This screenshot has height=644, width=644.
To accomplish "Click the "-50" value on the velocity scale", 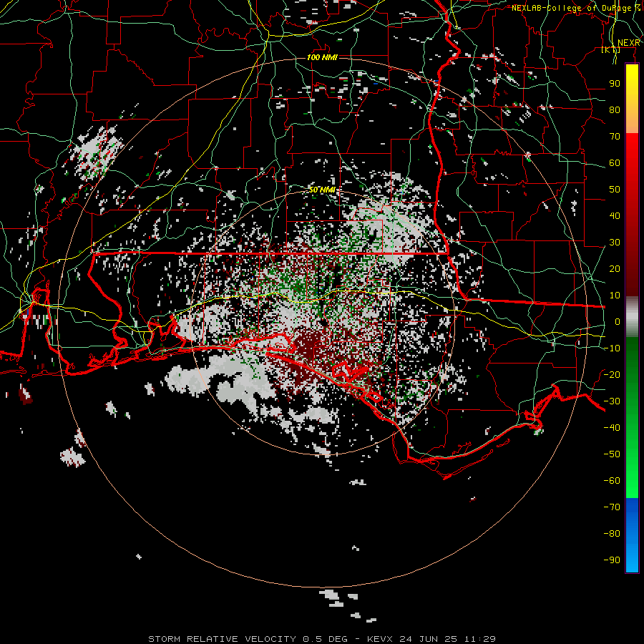I will [612, 454].
